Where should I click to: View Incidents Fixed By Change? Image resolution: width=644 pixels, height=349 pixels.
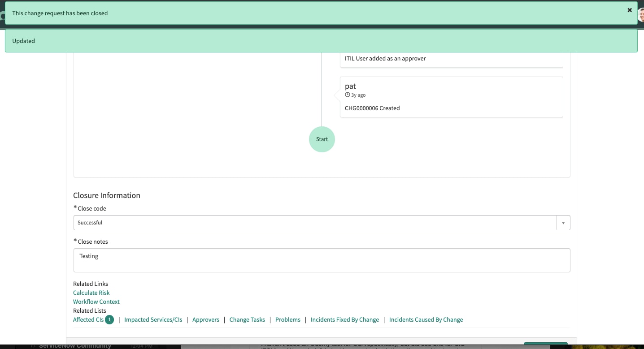point(344,319)
